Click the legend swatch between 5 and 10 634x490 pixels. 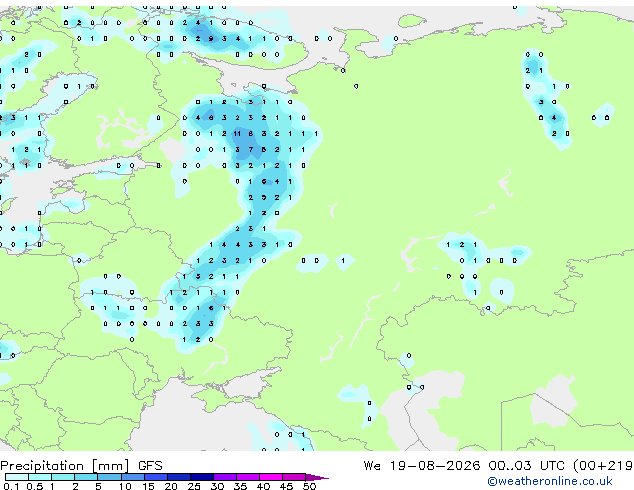109,477
